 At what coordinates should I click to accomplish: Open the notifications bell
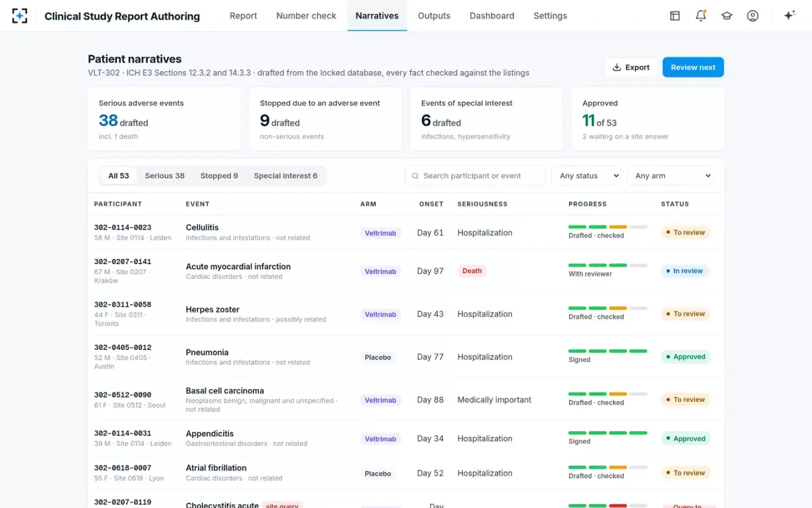click(x=701, y=16)
